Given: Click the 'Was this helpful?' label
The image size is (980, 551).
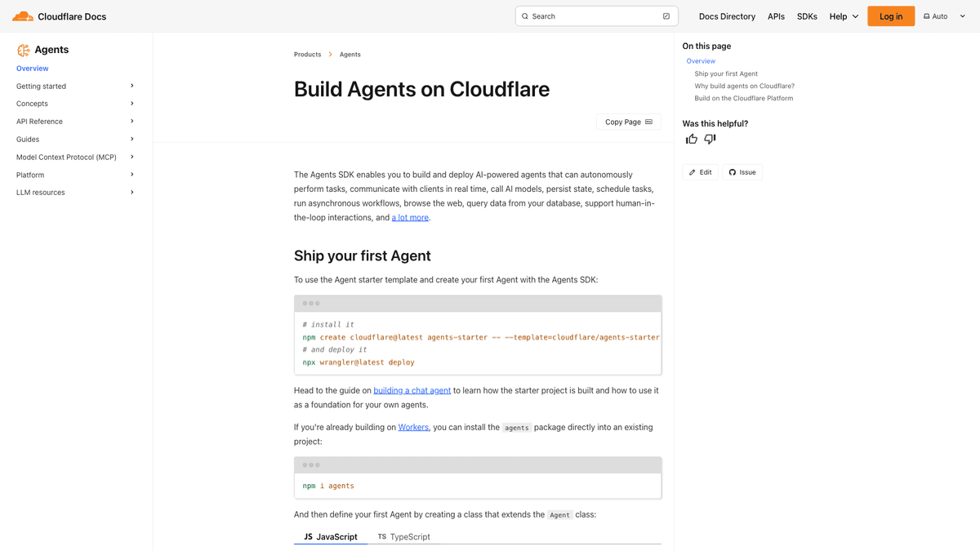Looking at the screenshot, I should [x=715, y=124].
